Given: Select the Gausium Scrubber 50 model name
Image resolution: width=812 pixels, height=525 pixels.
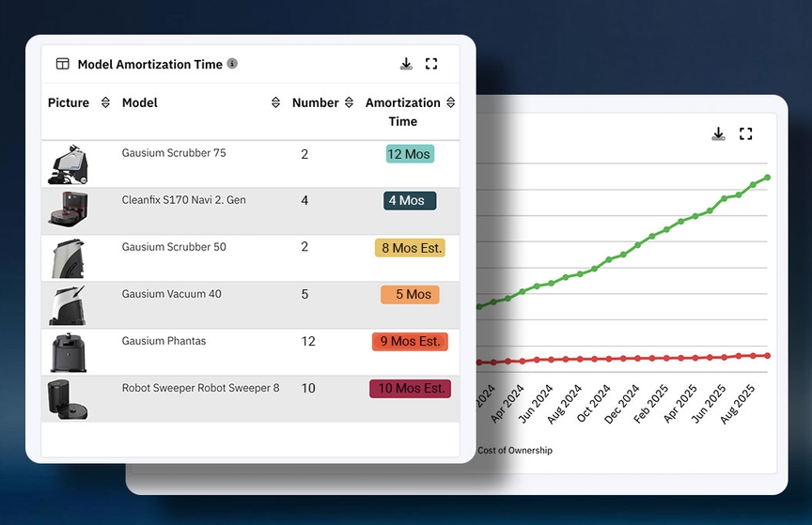Looking at the screenshot, I should click(x=174, y=247).
